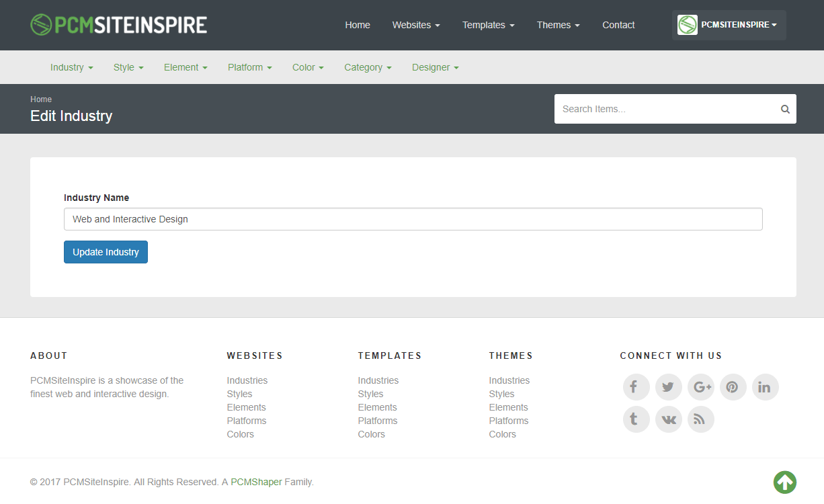
Task: Open Platforms under Websites footer column
Action: point(247,421)
